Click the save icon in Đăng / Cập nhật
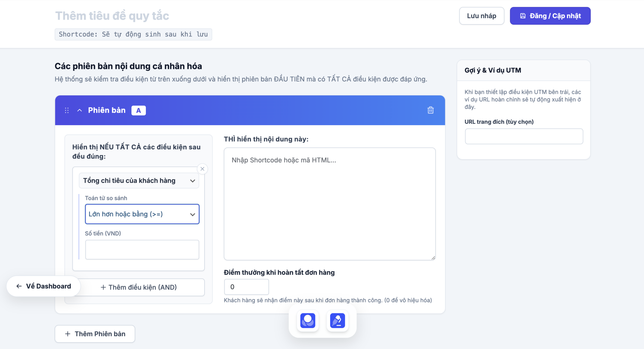This screenshot has height=349, width=644. point(523,16)
